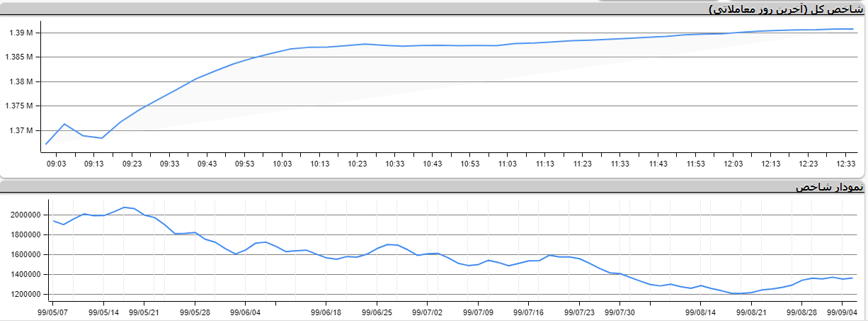
Task: Click the 99/09/04 date label
Action: 843,312
